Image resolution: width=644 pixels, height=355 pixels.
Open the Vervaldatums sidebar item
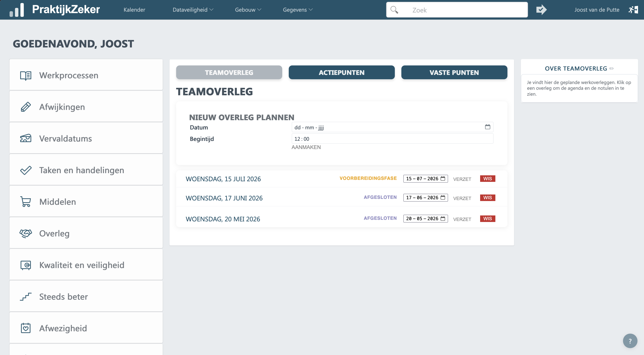pos(86,138)
